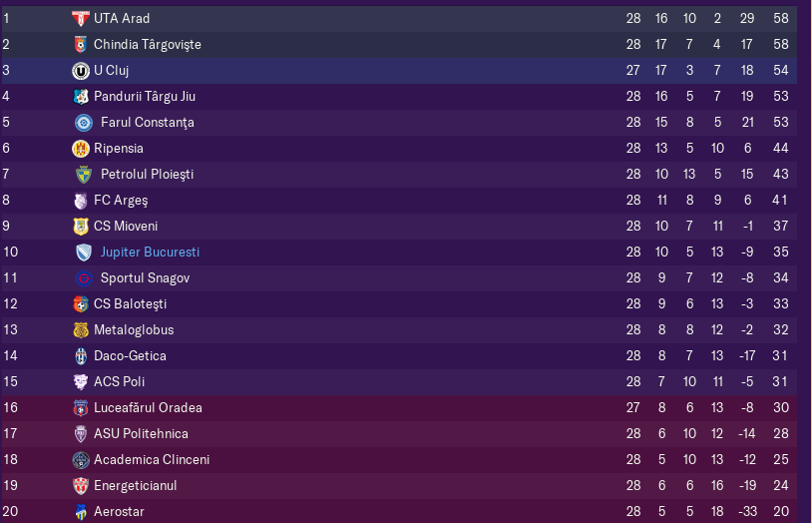Click the Petrolul Ploiești shield icon
Image resolution: width=812 pixels, height=523 pixels.
pyautogui.click(x=84, y=175)
